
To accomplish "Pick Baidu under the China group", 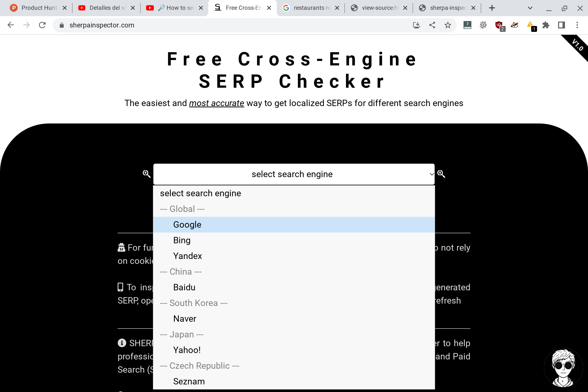I will (294, 287).
